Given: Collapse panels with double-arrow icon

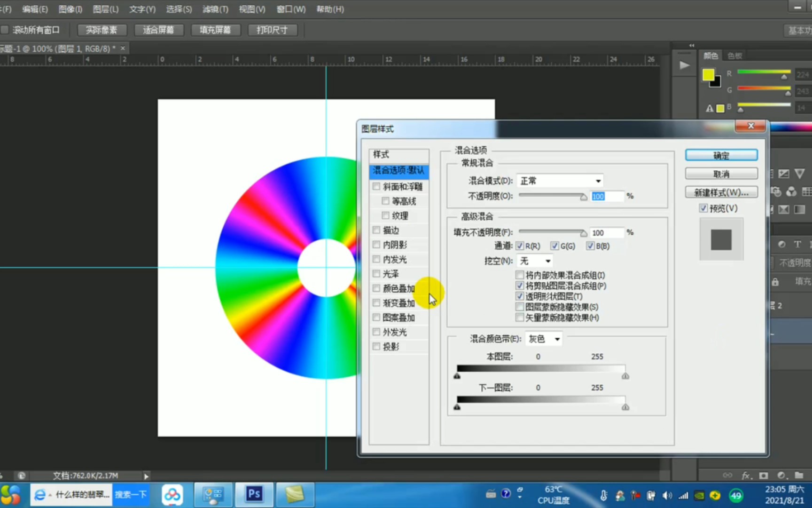Looking at the screenshot, I should click(692, 46).
